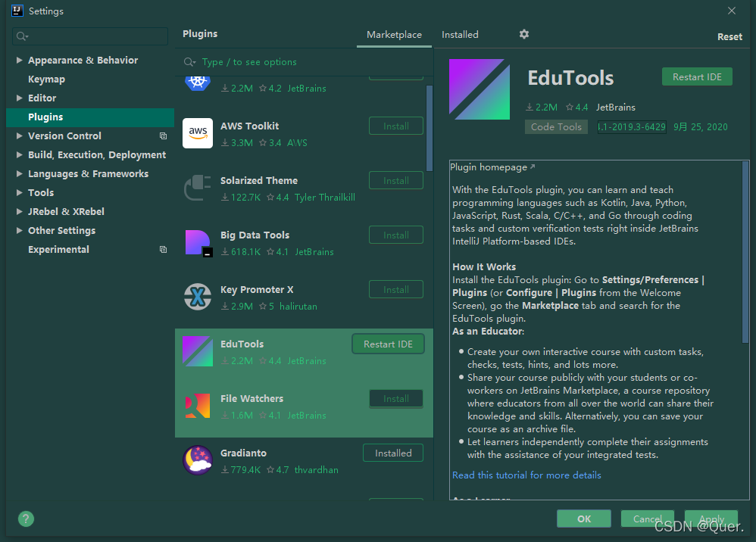The width and height of the screenshot is (756, 542).
Task: Install the Solarized Theme plugin
Action: point(396,181)
